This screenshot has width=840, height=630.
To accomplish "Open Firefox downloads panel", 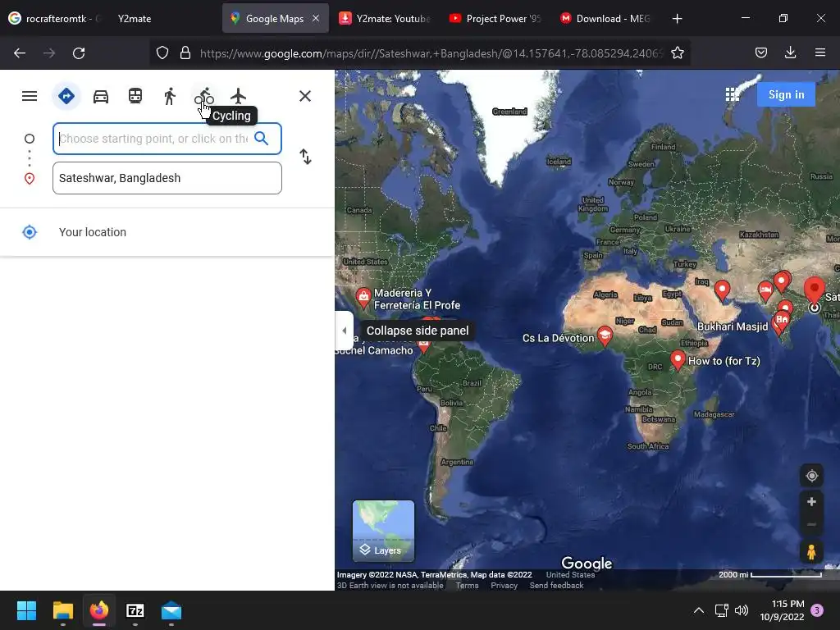I will pos(790,52).
